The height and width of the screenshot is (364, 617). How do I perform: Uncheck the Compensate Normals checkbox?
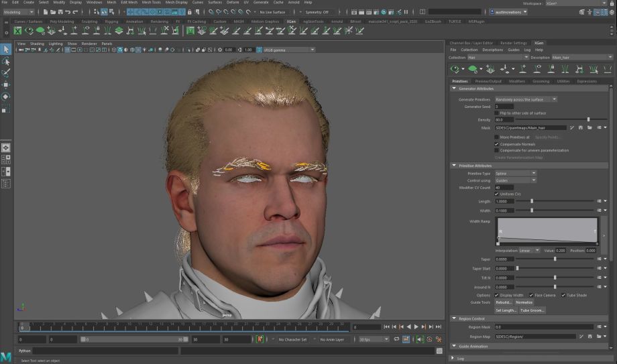(497, 143)
